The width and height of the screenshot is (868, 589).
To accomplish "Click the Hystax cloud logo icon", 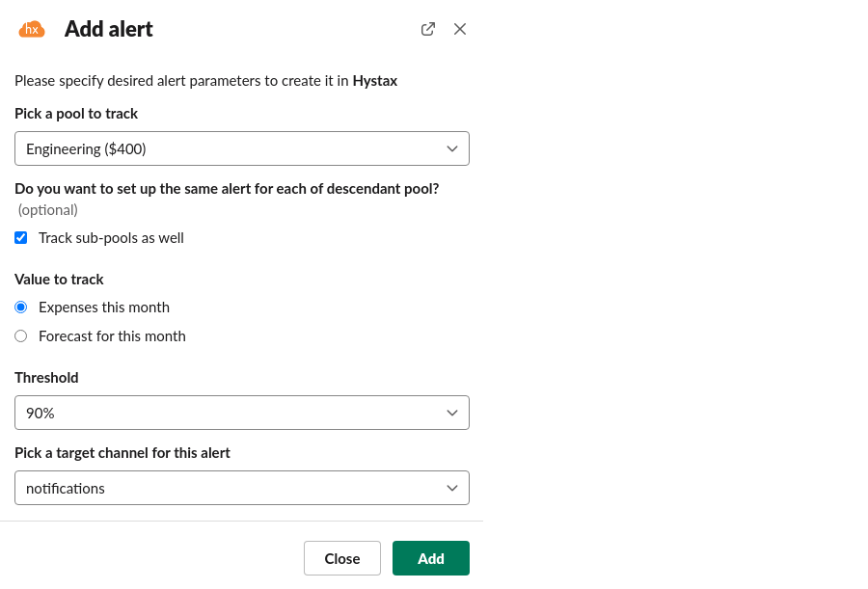I will tap(32, 29).
